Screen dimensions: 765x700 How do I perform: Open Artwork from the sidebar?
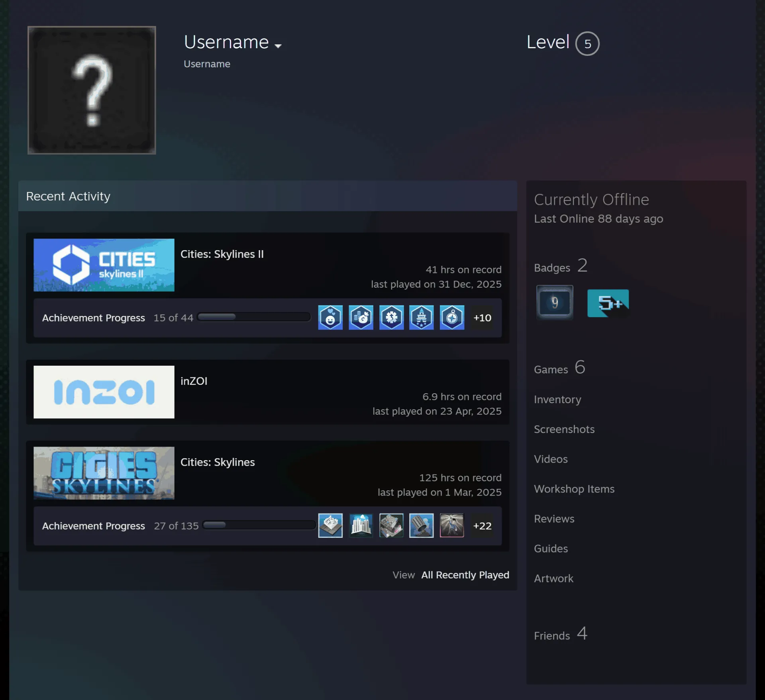(x=553, y=578)
